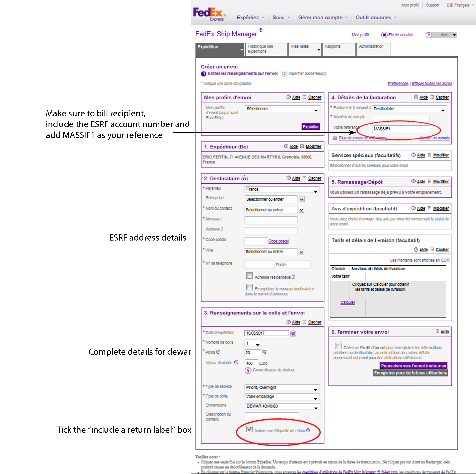Open the Type de colis Votre emballage dropdown
This screenshot has height=474, width=476.
[282, 397]
